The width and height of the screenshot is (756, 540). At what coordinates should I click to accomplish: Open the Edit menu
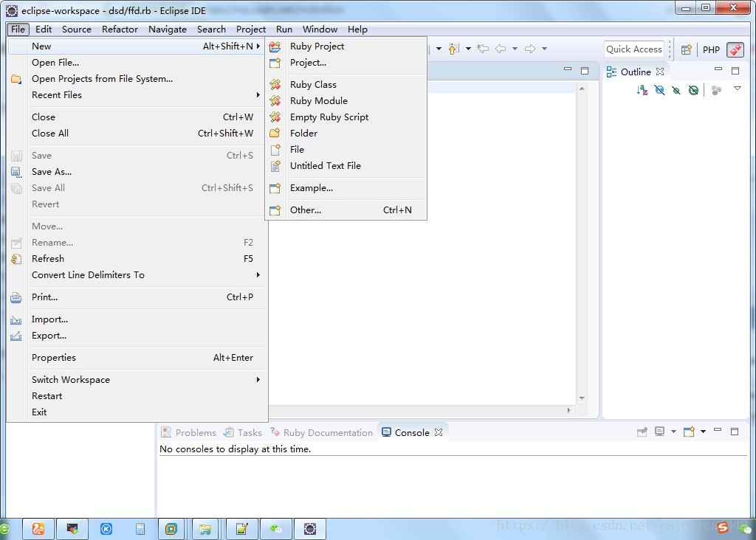(44, 30)
